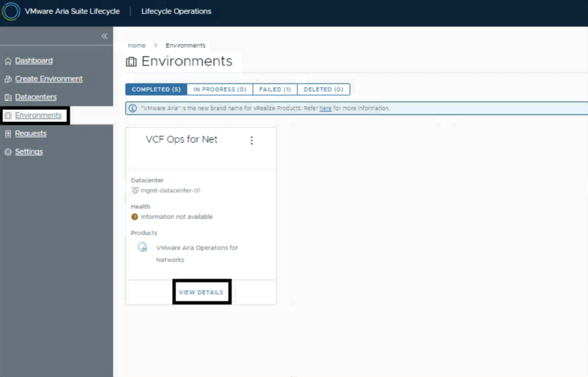The image size is (588, 377).
Task: Collapse the sidebar with double-chevron icon
Action: click(x=105, y=36)
